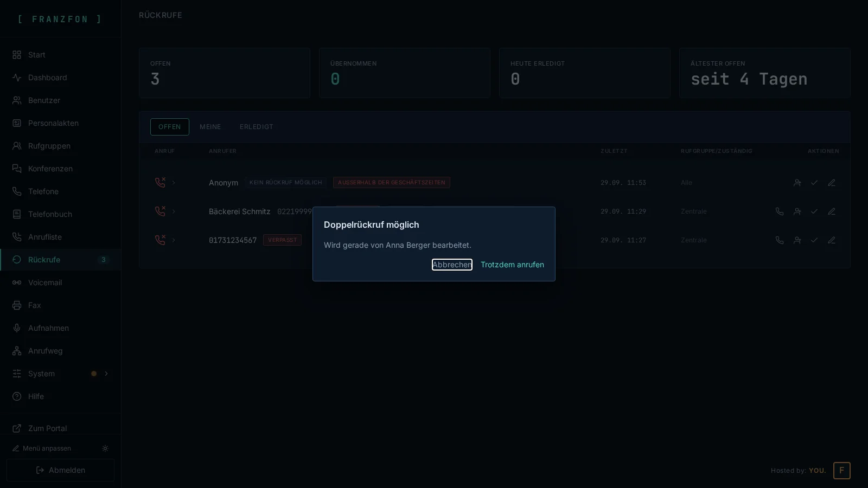Open the Voicemail section

click(60, 282)
